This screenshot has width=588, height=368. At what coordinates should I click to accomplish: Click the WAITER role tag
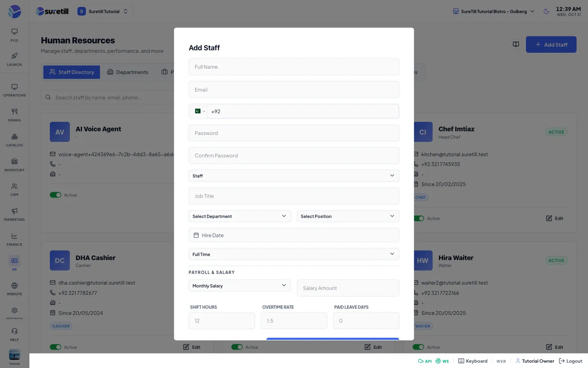423,326
